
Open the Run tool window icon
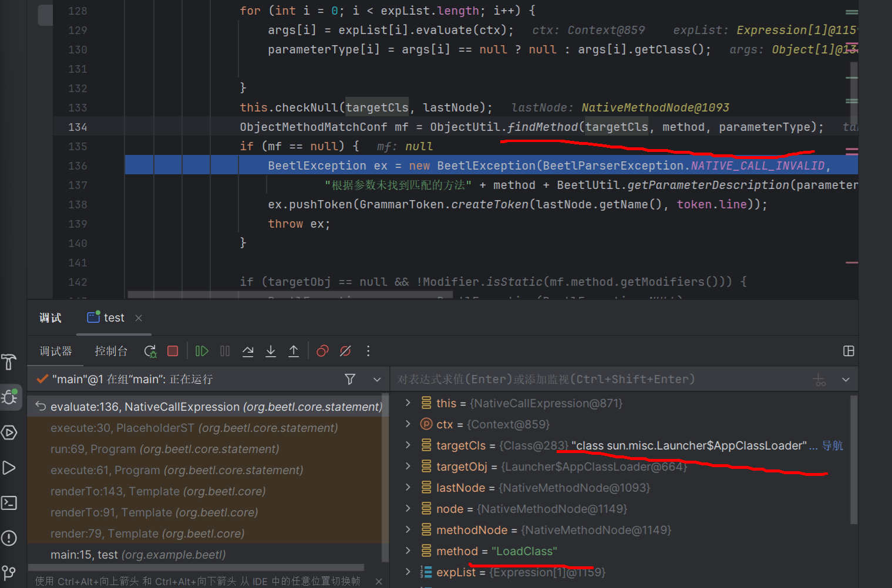9,468
